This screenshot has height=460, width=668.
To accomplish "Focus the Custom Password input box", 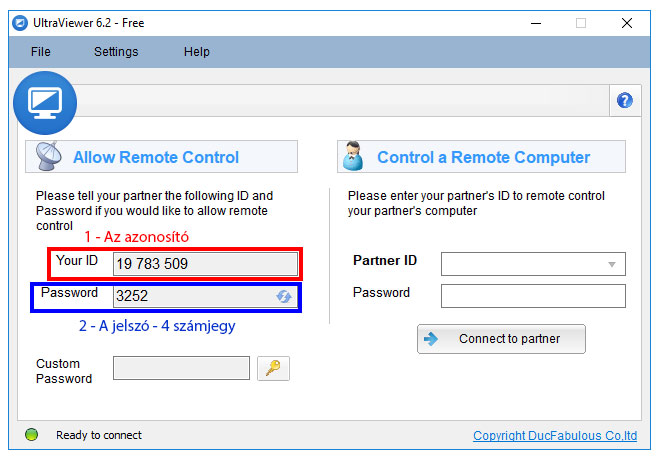I will 181,368.
